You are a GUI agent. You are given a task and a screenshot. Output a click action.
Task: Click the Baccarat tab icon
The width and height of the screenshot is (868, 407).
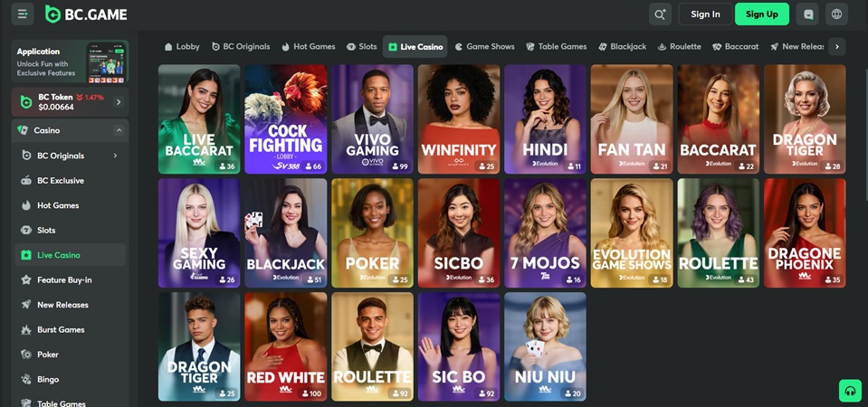pyautogui.click(x=717, y=46)
